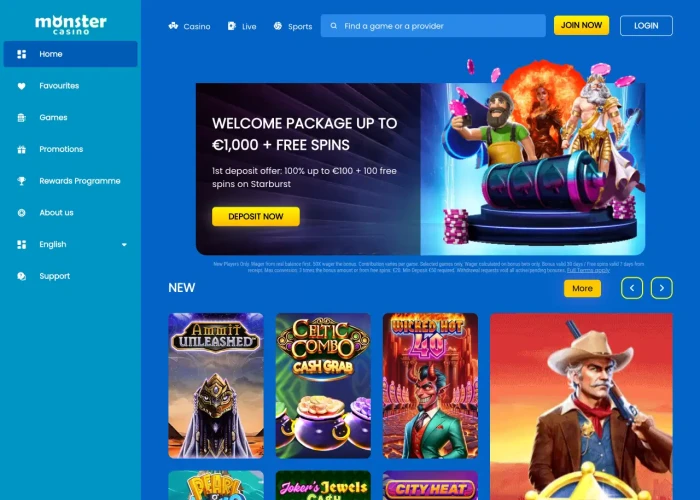The image size is (700, 500).
Task: Select the Games slot icon
Action: [x=21, y=118]
